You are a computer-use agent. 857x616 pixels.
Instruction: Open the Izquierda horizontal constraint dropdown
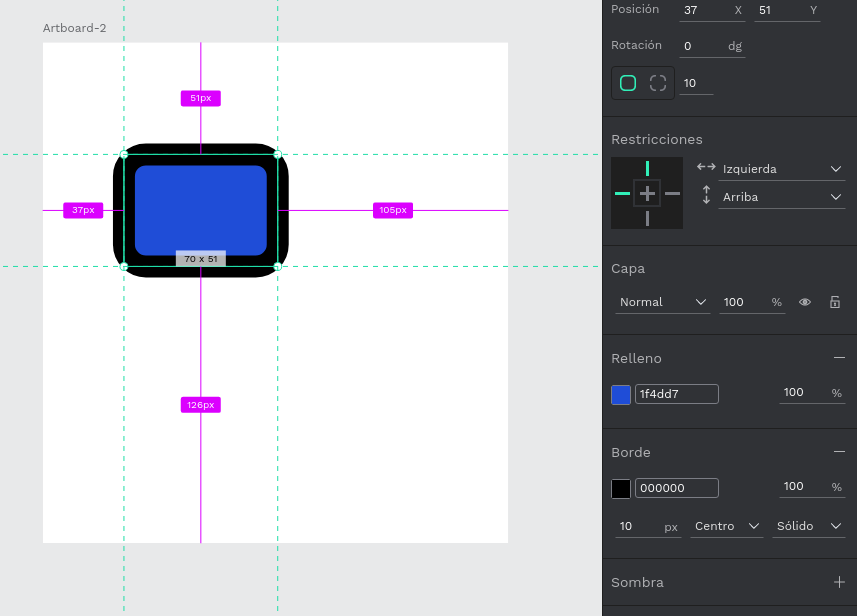tap(782, 169)
